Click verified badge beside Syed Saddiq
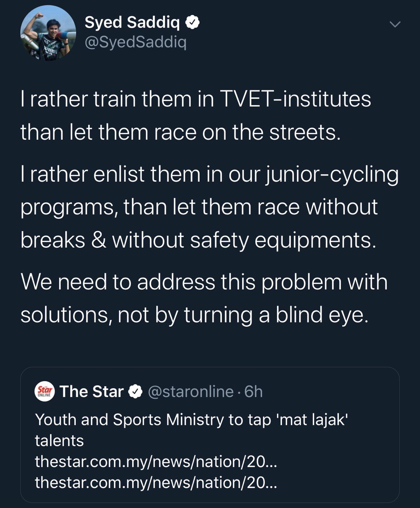The image size is (420, 508). click(x=193, y=23)
